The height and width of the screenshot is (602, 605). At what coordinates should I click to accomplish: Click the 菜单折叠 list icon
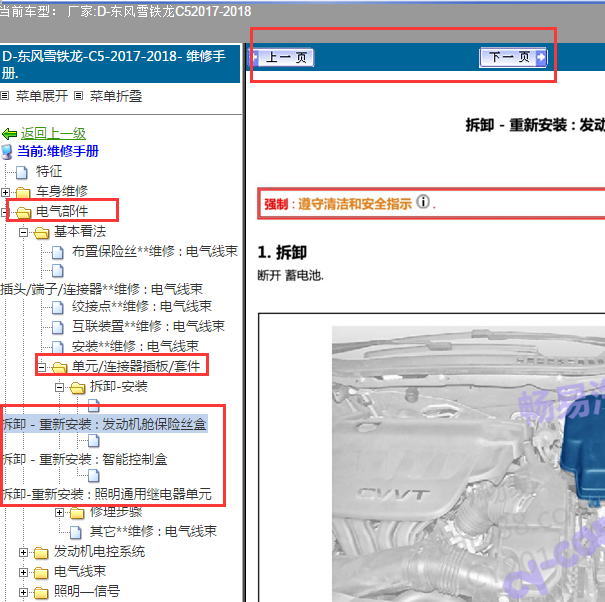pyautogui.click(x=78, y=95)
